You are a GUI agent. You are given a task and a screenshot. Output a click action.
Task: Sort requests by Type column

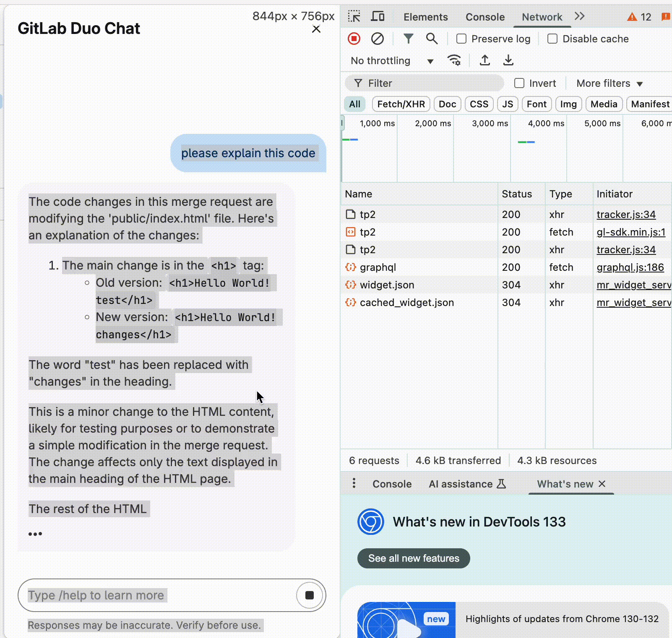[x=569, y=194]
